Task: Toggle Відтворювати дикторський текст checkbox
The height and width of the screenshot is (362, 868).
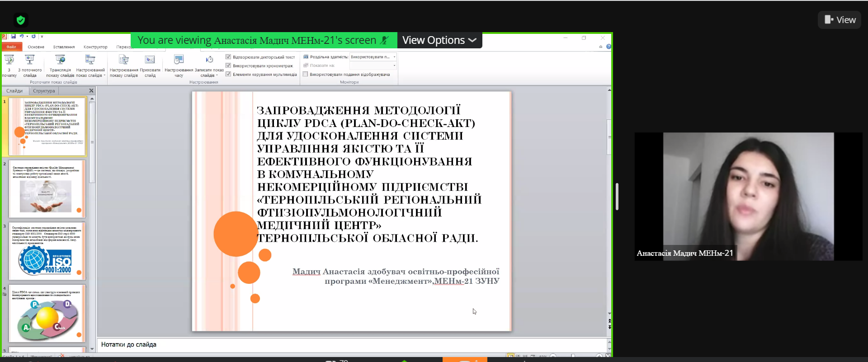Action: (x=228, y=57)
